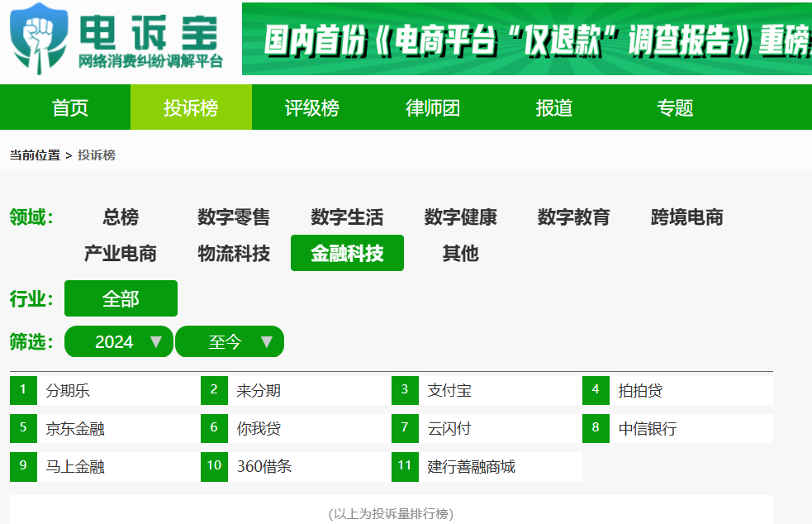Open the 至今 period dropdown
Viewport: 812px width, 524px height.
pos(230,341)
